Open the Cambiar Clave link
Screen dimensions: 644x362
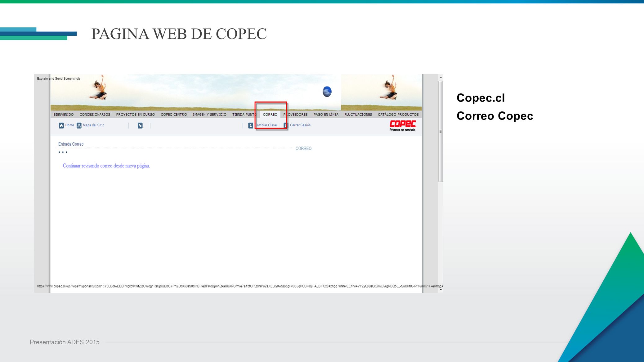click(266, 125)
